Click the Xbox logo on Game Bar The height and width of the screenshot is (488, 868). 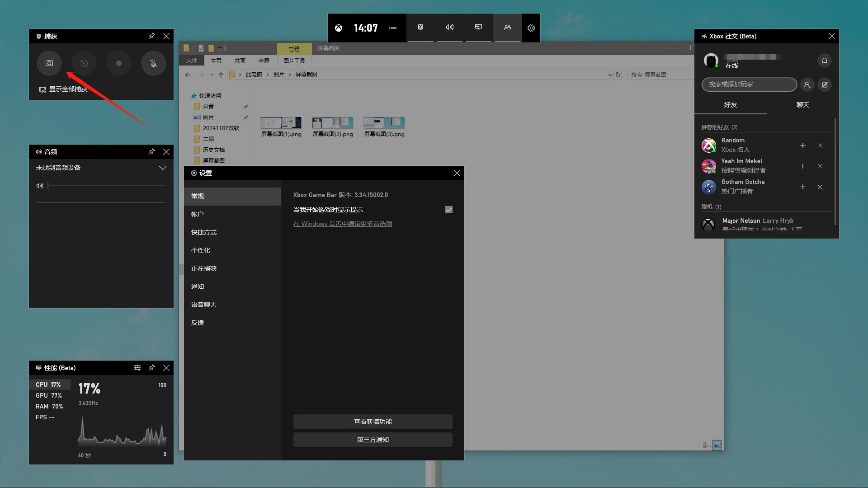pos(339,28)
